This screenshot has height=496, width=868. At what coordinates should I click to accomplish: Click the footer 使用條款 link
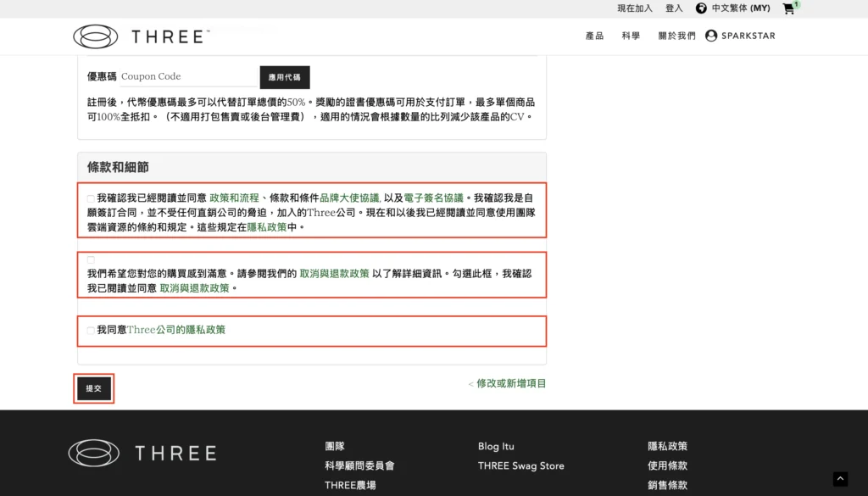[x=668, y=465]
